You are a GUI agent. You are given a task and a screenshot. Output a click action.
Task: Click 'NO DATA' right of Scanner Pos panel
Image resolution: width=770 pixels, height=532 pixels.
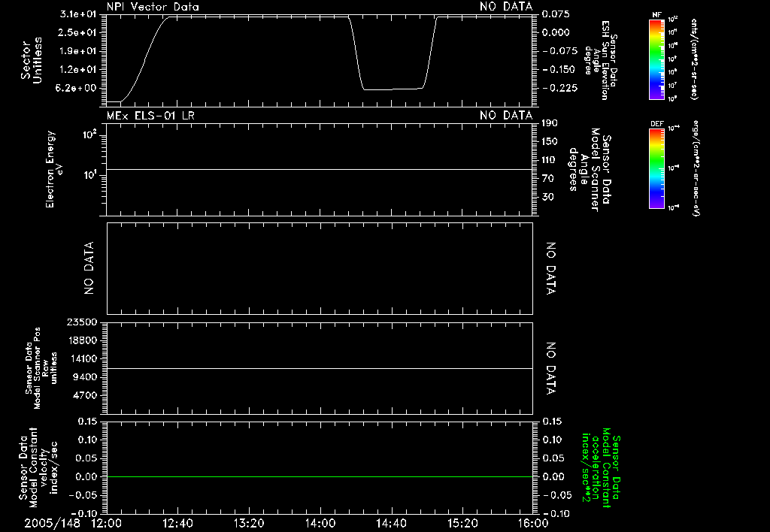coord(550,368)
